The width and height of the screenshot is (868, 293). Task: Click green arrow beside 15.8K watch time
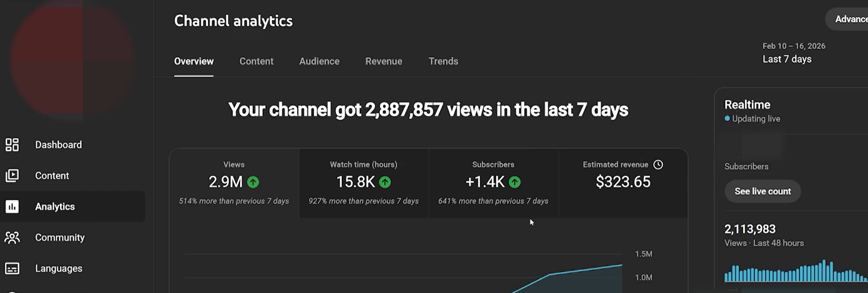click(x=385, y=182)
